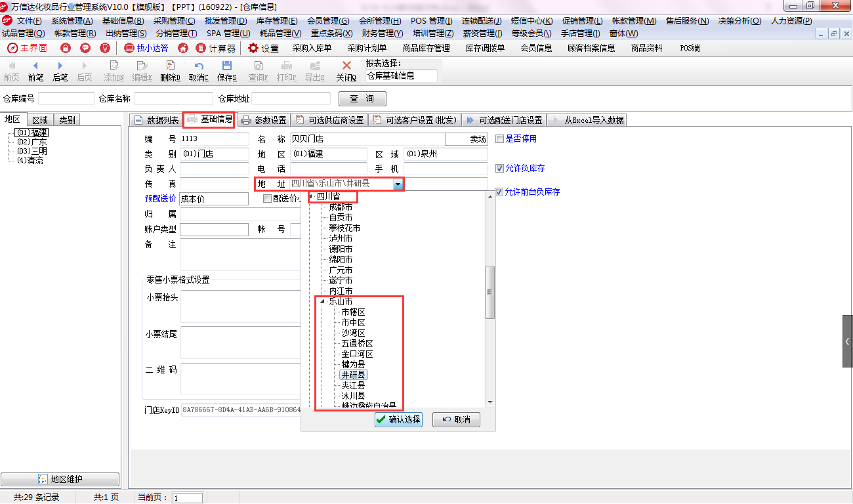This screenshot has width=853, height=504.
Task: Switch to 参数设置 tab
Action: click(263, 120)
